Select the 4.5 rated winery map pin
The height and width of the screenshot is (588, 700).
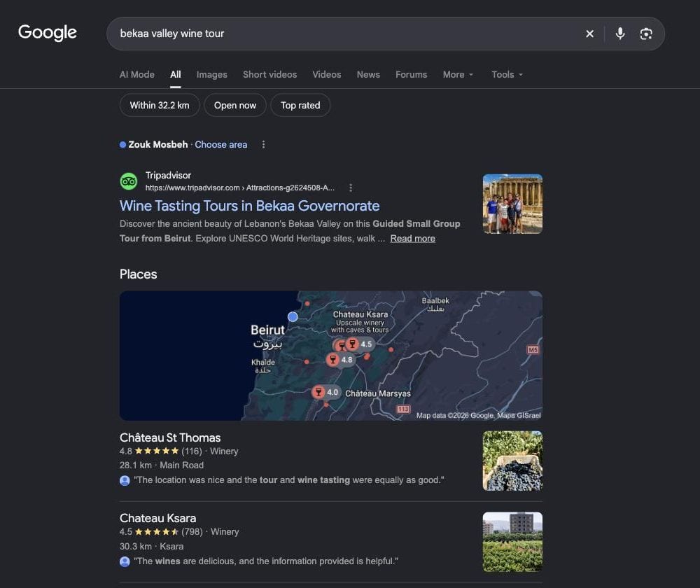[359, 344]
